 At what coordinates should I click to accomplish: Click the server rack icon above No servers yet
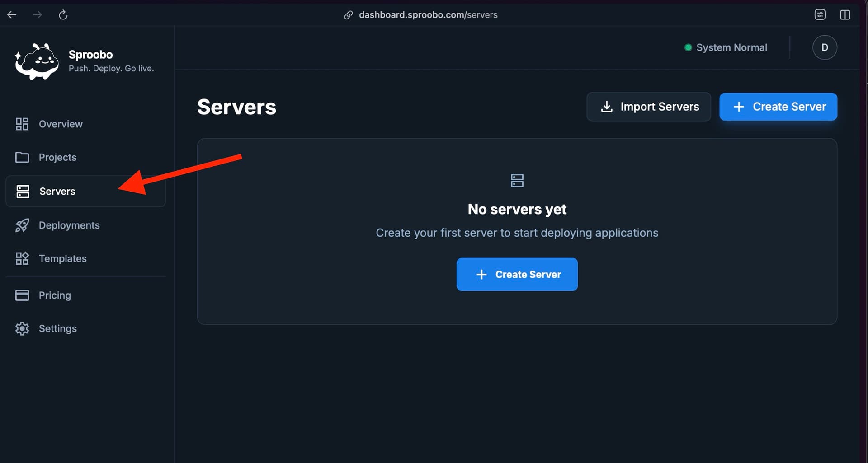coord(517,180)
